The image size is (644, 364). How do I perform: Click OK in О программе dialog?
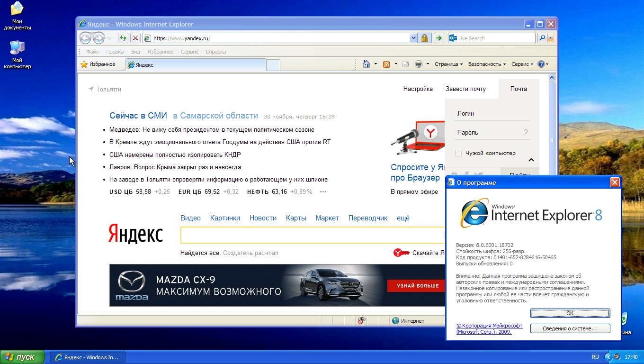[570, 313]
